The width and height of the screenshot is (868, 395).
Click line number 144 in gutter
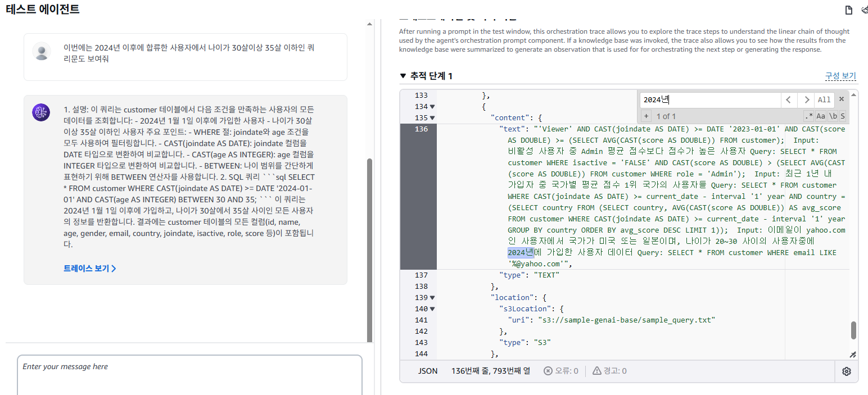point(421,354)
